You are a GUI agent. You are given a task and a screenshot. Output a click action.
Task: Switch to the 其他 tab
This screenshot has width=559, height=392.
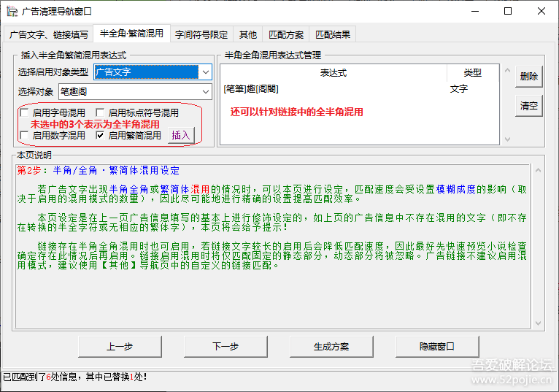248,34
